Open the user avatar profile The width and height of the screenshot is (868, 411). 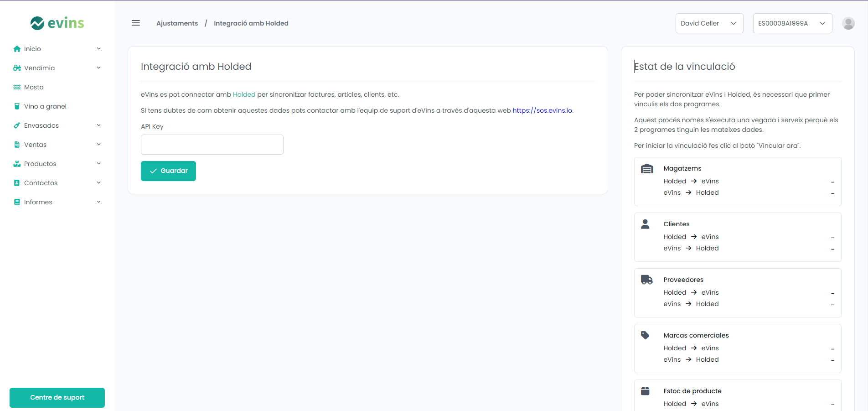tap(848, 23)
